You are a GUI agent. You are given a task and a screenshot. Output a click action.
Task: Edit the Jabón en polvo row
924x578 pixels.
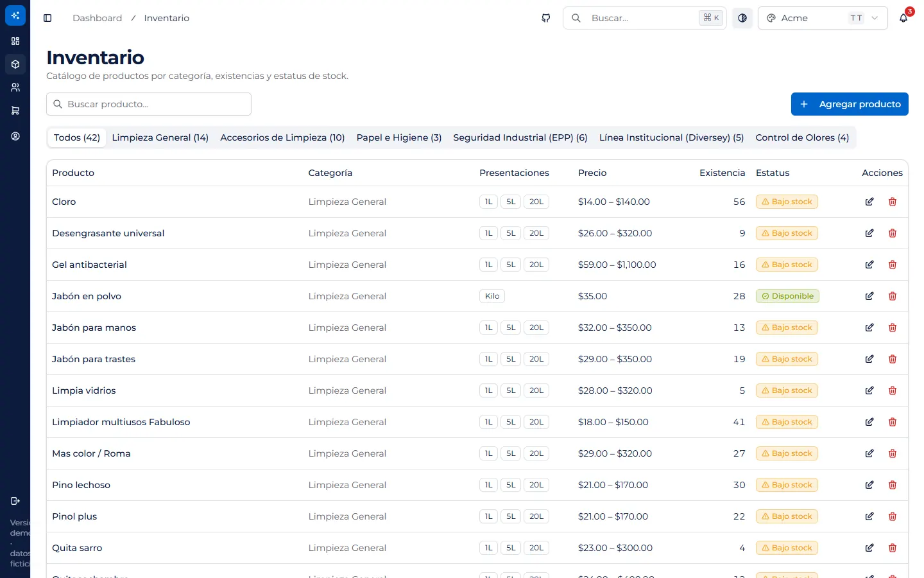click(869, 296)
